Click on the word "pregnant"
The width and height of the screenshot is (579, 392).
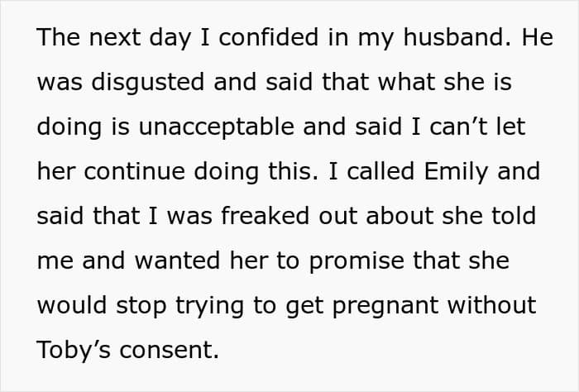point(385,305)
